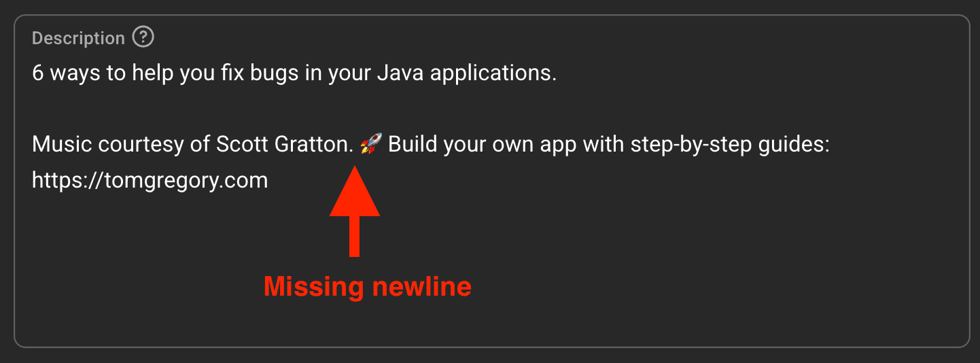
Task: Click the word "Music" in the description
Action: pos(57,145)
